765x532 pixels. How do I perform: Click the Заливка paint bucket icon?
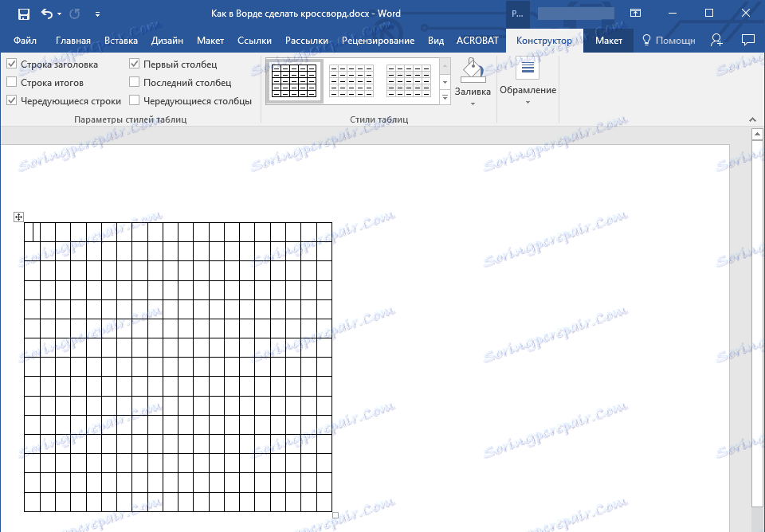tap(473, 71)
